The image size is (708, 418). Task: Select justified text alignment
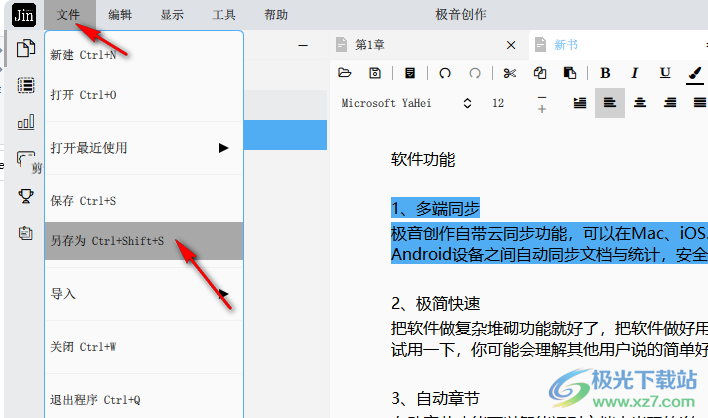tap(700, 103)
